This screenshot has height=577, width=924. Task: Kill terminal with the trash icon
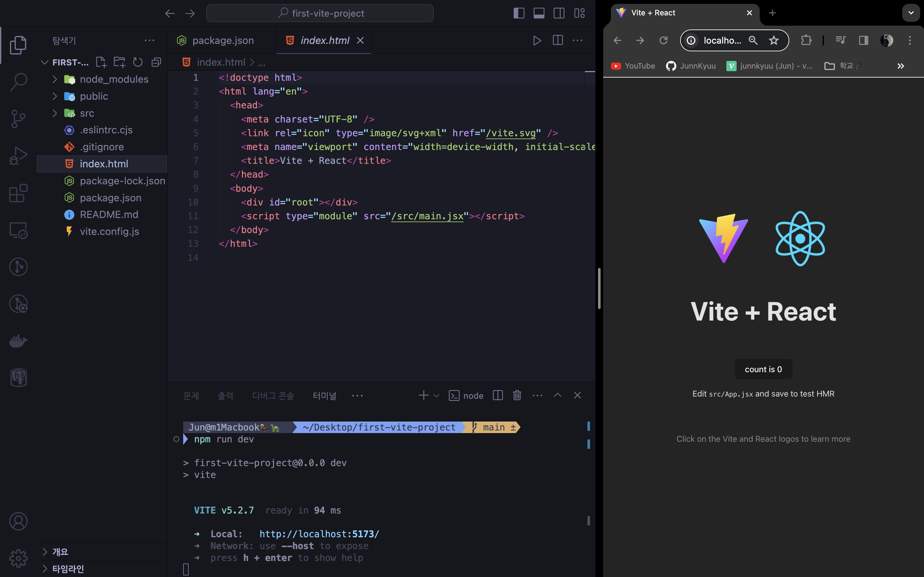pos(517,395)
